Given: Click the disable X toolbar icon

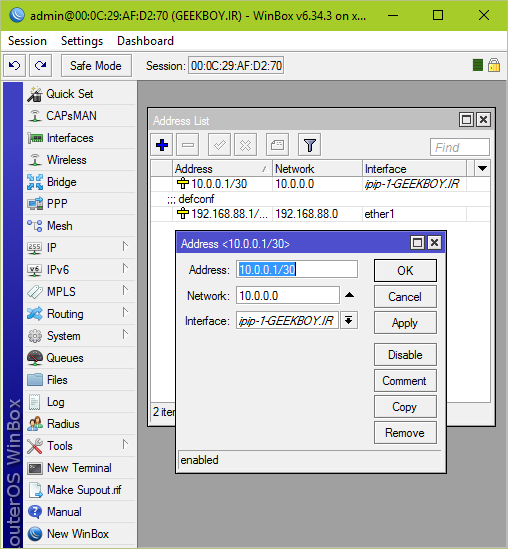Looking at the screenshot, I should 245,145.
